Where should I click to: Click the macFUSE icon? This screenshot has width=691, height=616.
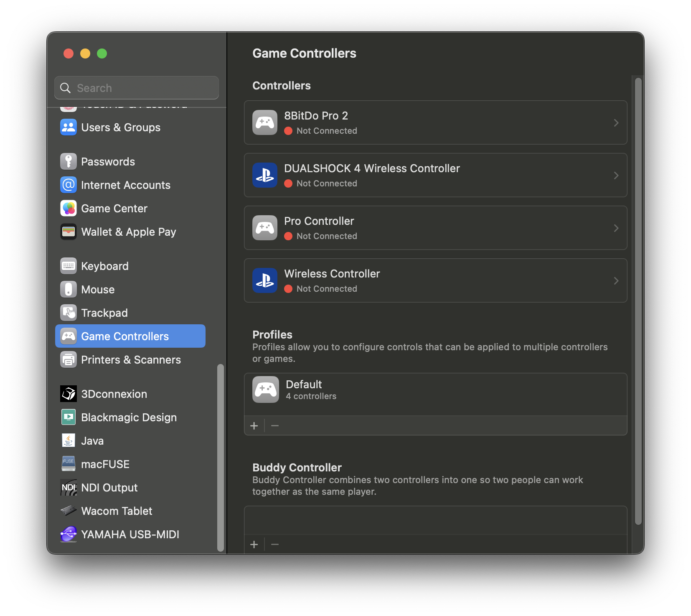[x=69, y=464]
